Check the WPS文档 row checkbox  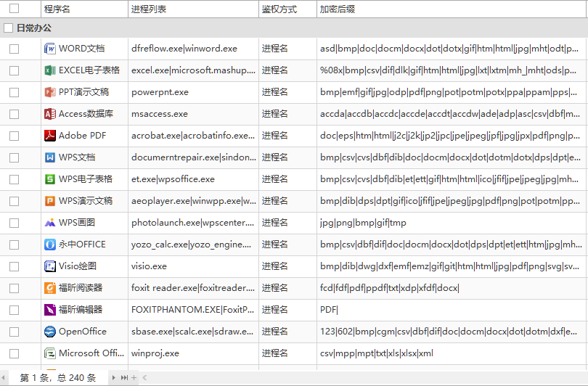[15, 157]
